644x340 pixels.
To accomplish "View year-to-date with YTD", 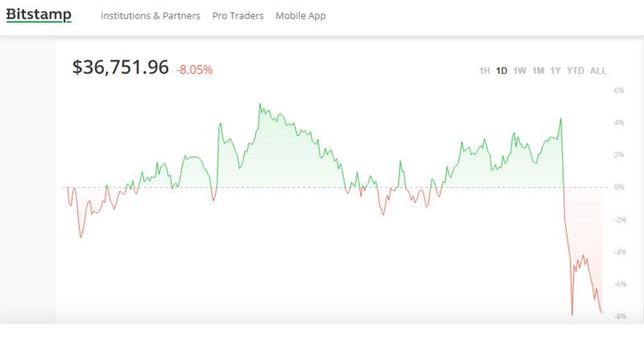I will tap(576, 71).
